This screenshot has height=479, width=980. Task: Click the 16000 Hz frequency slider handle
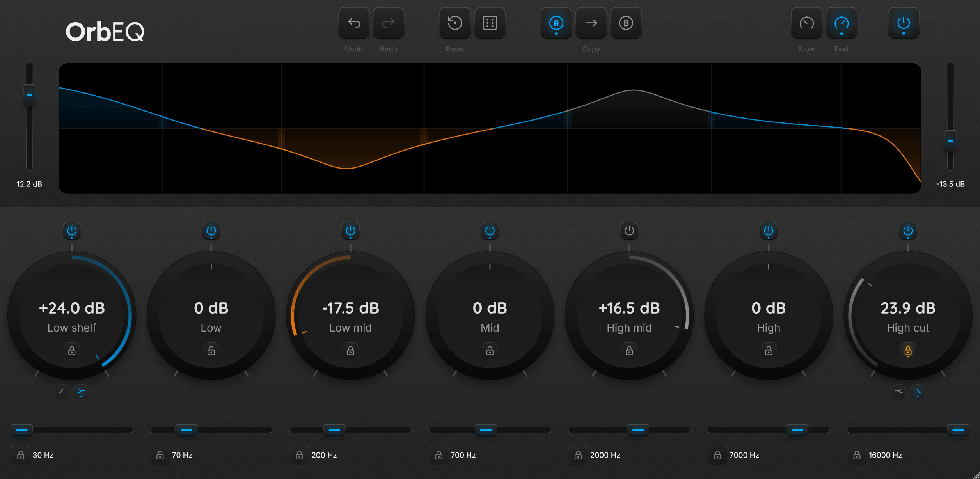click(958, 430)
